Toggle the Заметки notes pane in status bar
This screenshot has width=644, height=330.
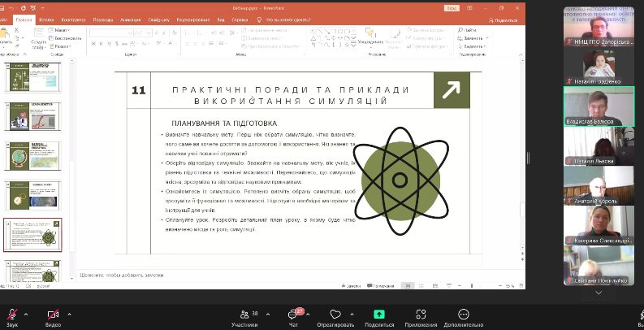click(351, 285)
